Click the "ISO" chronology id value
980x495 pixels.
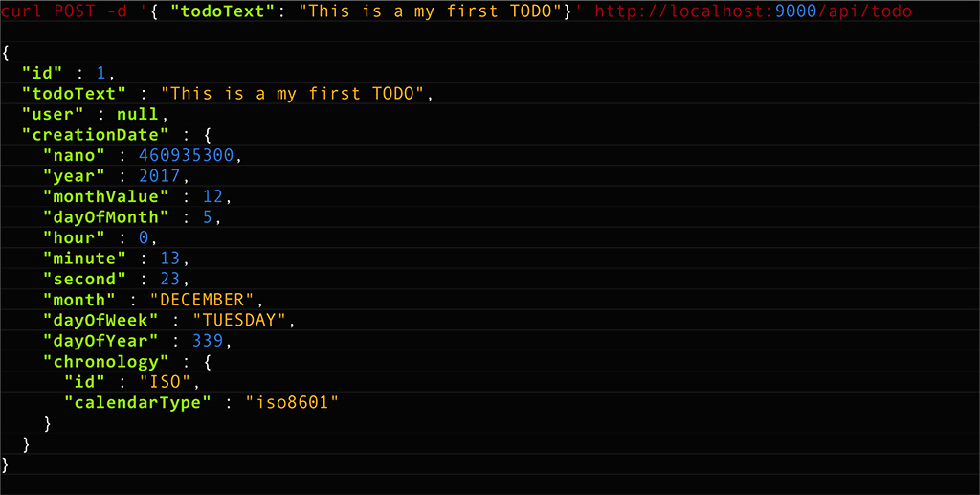165,383
